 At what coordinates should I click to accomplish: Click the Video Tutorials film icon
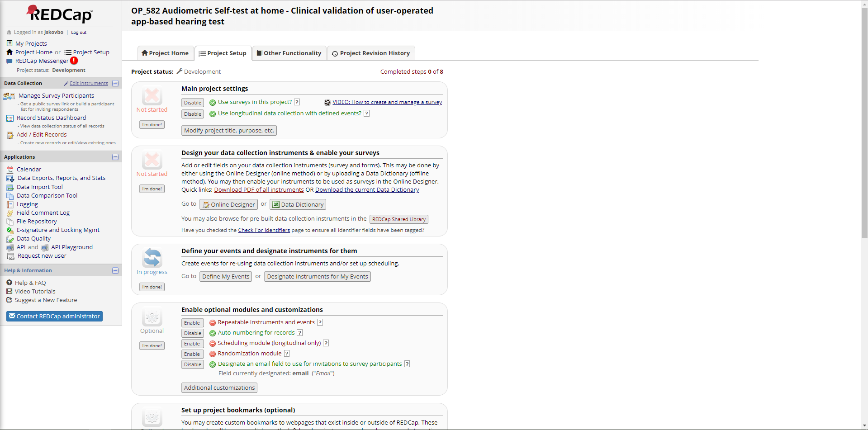[9, 291]
